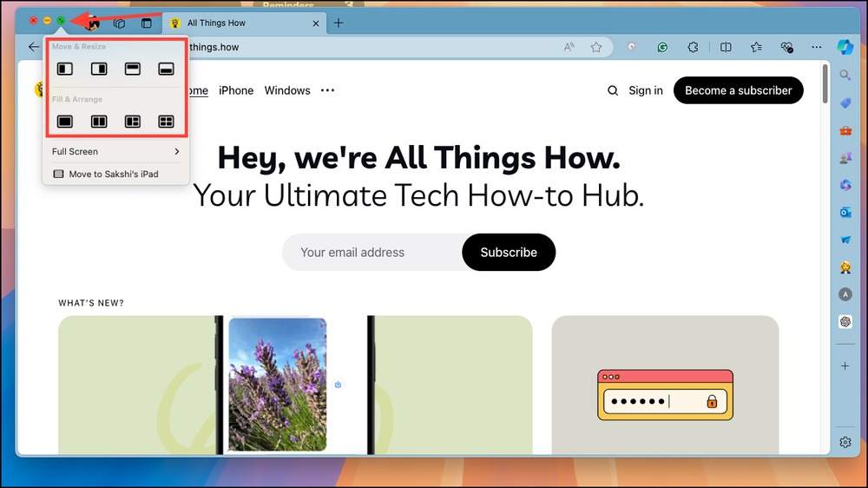
Task: Open sidebar ChatGPT app
Action: click(x=845, y=321)
